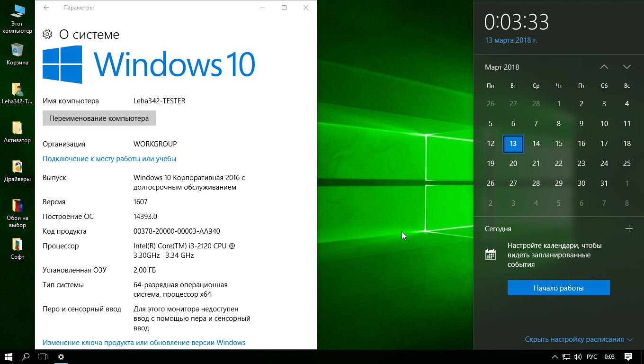Click the Начало работы button
This screenshot has width=644, height=364.
tap(559, 288)
